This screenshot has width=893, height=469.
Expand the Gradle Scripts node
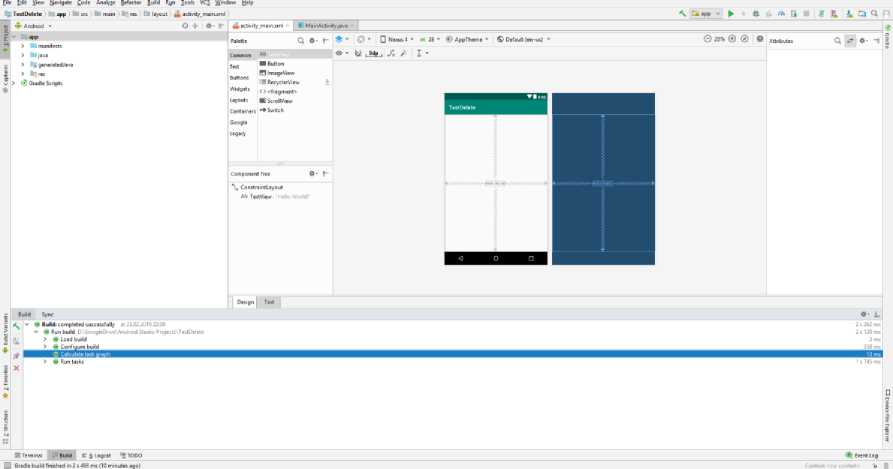click(x=14, y=83)
